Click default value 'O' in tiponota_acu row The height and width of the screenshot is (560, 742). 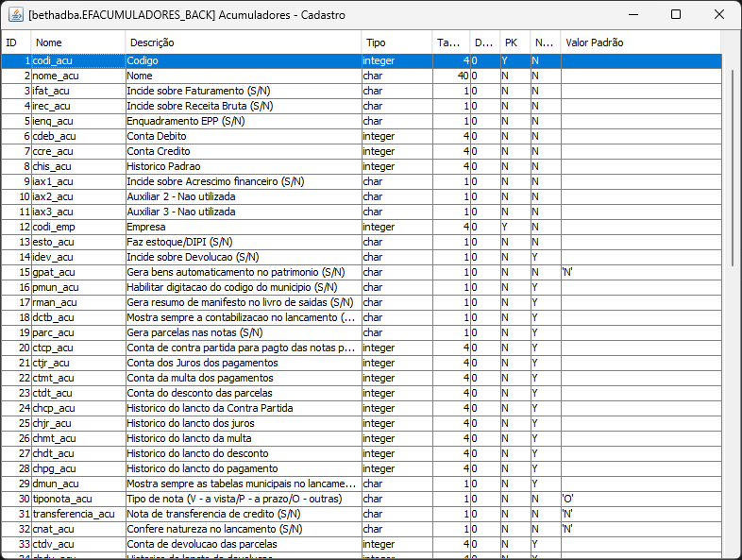(641, 500)
